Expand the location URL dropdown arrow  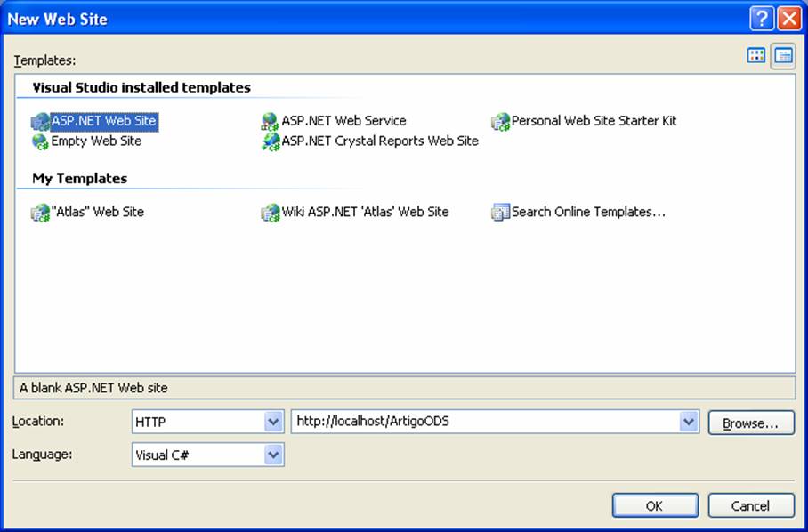(689, 422)
